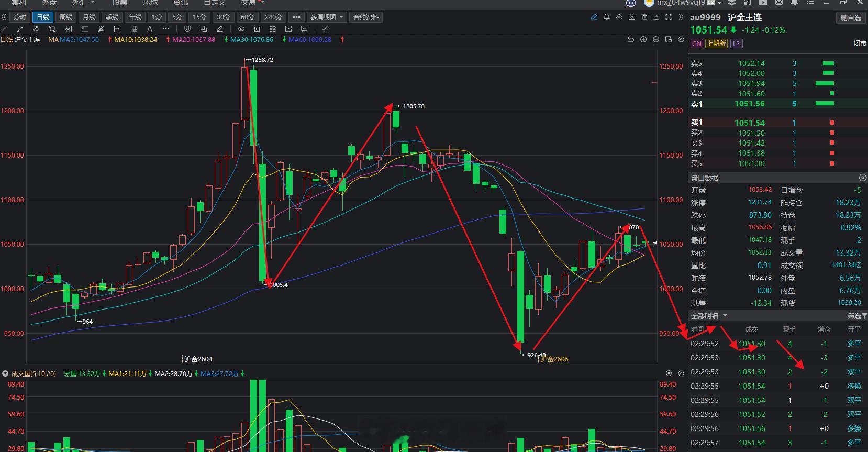The width and height of the screenshot is (868, 452).
Task: Click the cloud warning icon
Action: point(619,17)
